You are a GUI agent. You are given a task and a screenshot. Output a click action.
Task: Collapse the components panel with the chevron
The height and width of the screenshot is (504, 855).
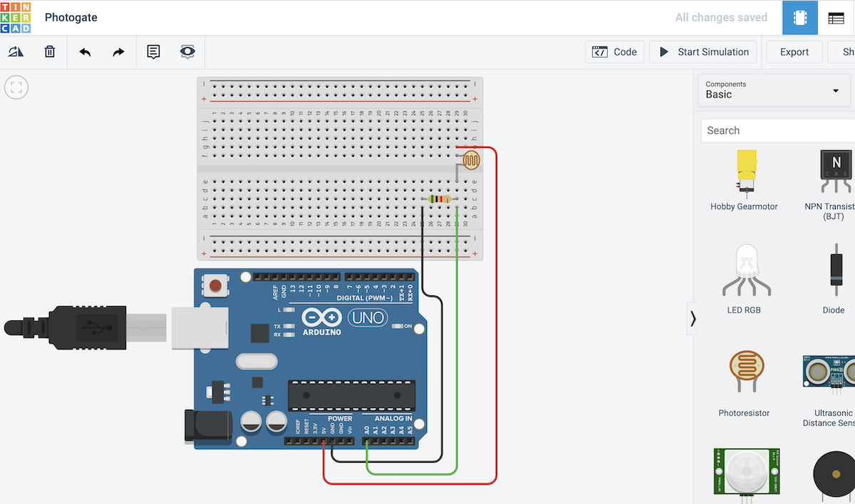pos(692,318)
